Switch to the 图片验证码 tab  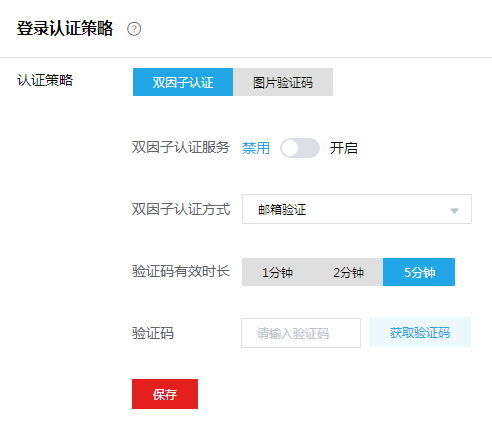coord(283,82)
